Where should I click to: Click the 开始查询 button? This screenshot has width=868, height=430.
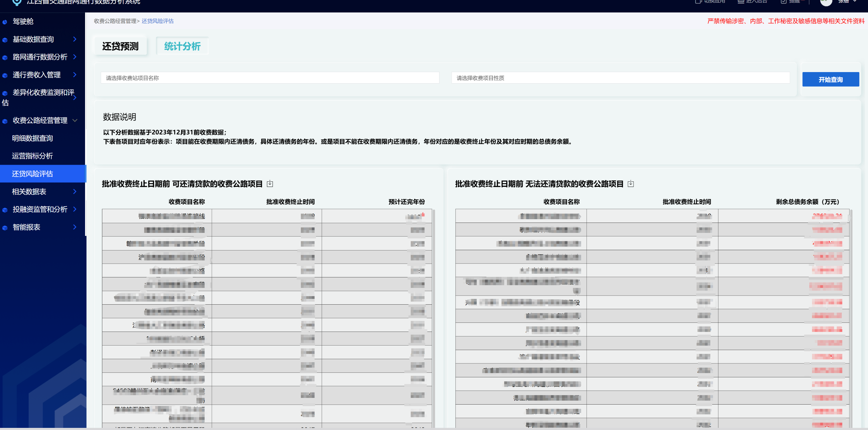tap(830, 79)
